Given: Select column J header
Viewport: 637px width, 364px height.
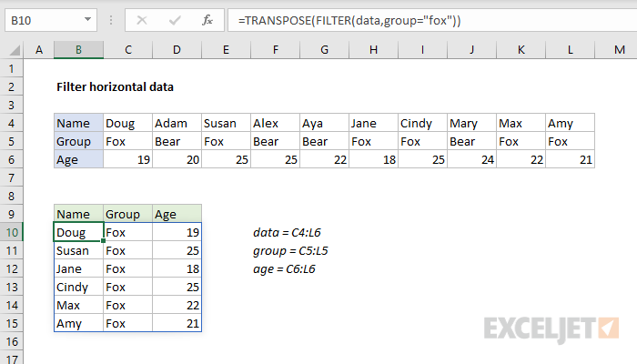Looking at the screenshot, I should coord(471,50).
